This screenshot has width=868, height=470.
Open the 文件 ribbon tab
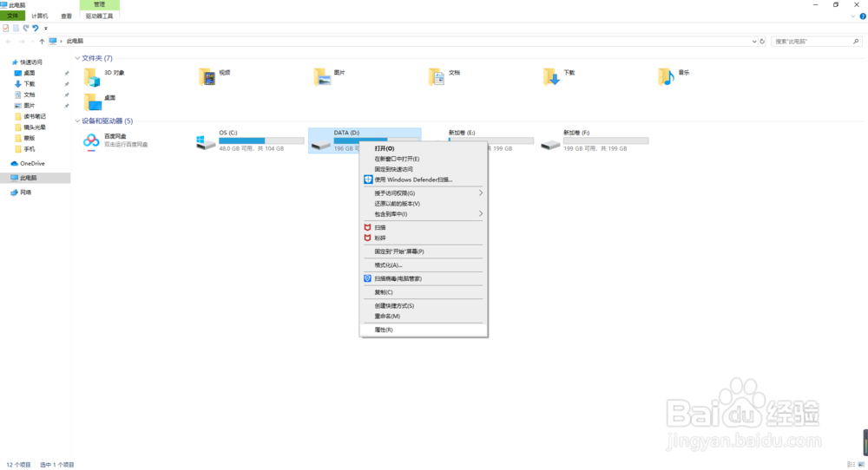click(12, 16)
